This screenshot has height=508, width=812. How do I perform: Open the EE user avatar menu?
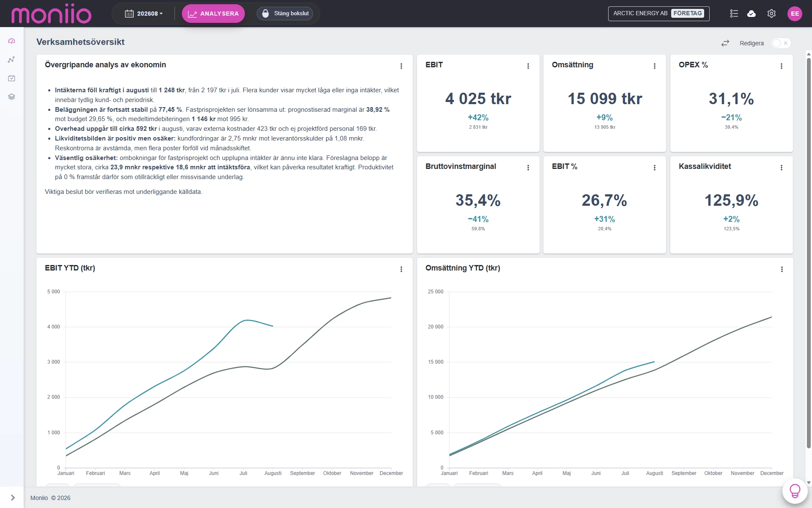(x=795, y=14)
